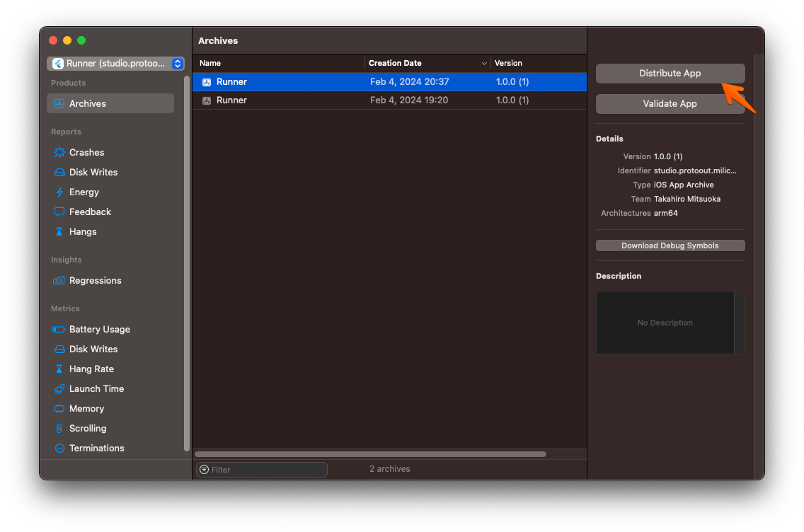The height and width of the screenshot is (532, 804).
Task: Click the Regressions chart icon
Action: [59, 280]
